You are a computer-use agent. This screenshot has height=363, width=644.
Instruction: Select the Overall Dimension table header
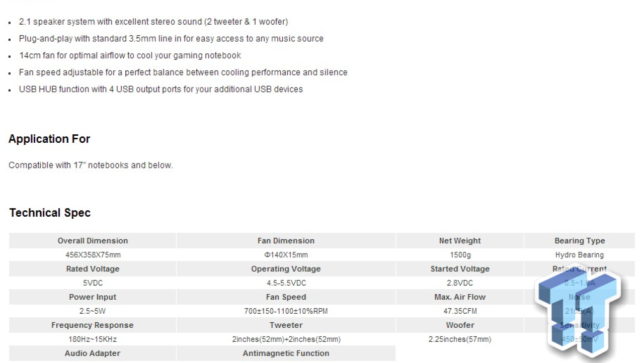click(x=93, y=241)
